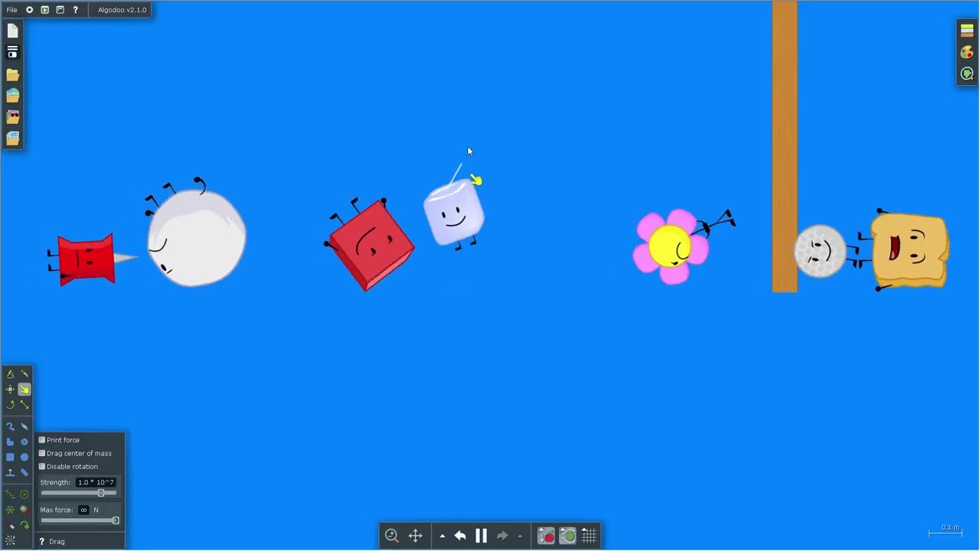Select the Laser pen tool

pyautogui.click(x=10, y=525)
